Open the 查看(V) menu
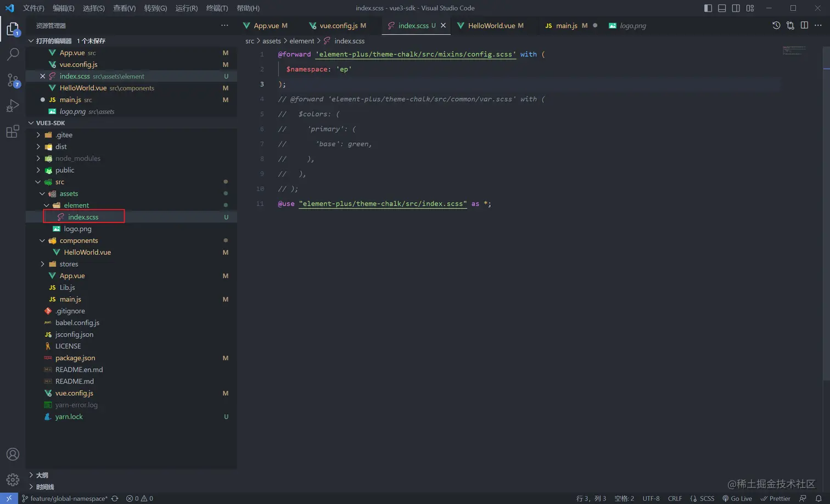The image size is (830, 504). point(125,8)
